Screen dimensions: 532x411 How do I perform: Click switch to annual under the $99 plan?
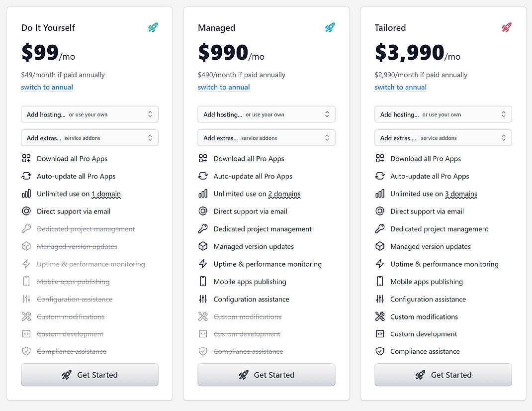pyautogui.click(x=47, y=87)
